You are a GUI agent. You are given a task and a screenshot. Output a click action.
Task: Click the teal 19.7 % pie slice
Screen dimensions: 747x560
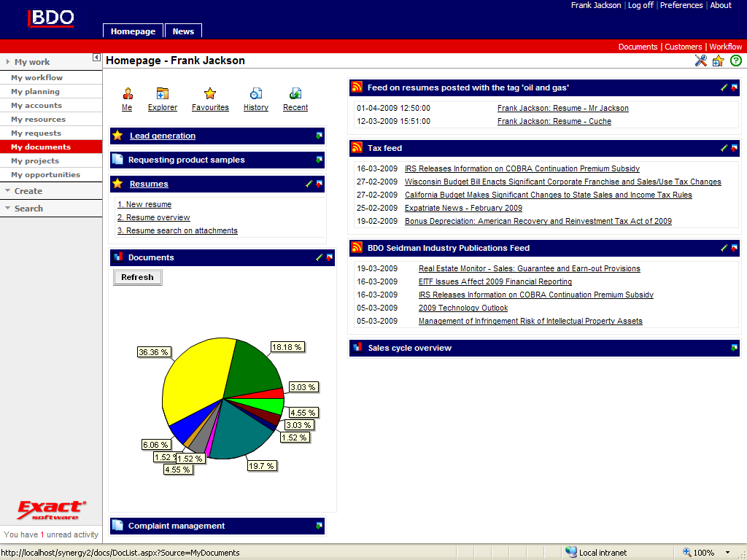241,431
